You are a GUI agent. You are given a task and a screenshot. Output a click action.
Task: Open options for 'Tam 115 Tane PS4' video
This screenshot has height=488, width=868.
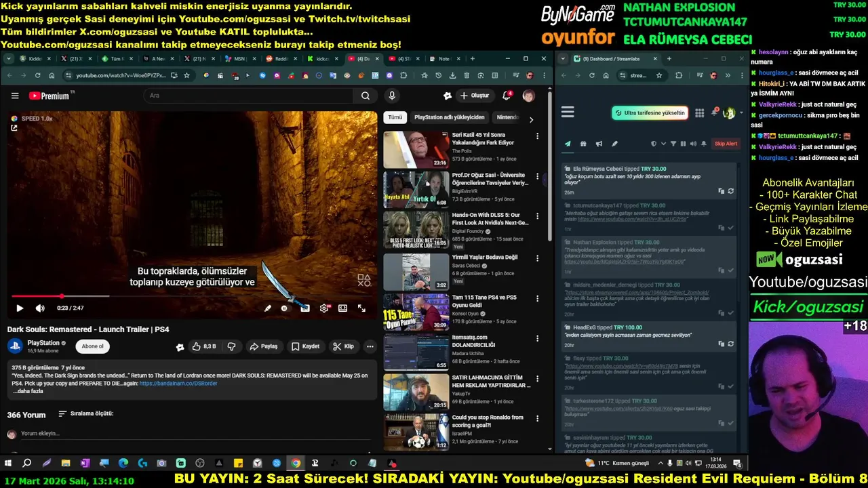click(x=537, y=298)
